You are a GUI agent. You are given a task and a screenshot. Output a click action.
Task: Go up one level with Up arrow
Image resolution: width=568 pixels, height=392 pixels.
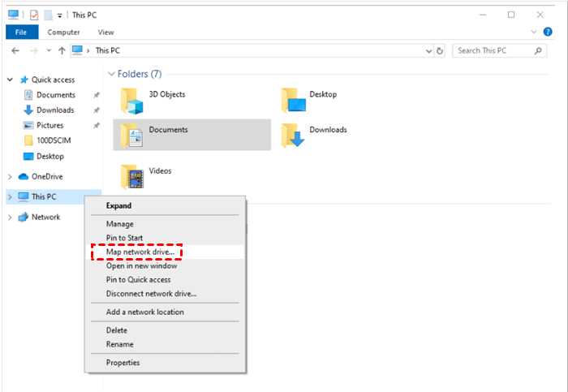(x=62, y=50)
